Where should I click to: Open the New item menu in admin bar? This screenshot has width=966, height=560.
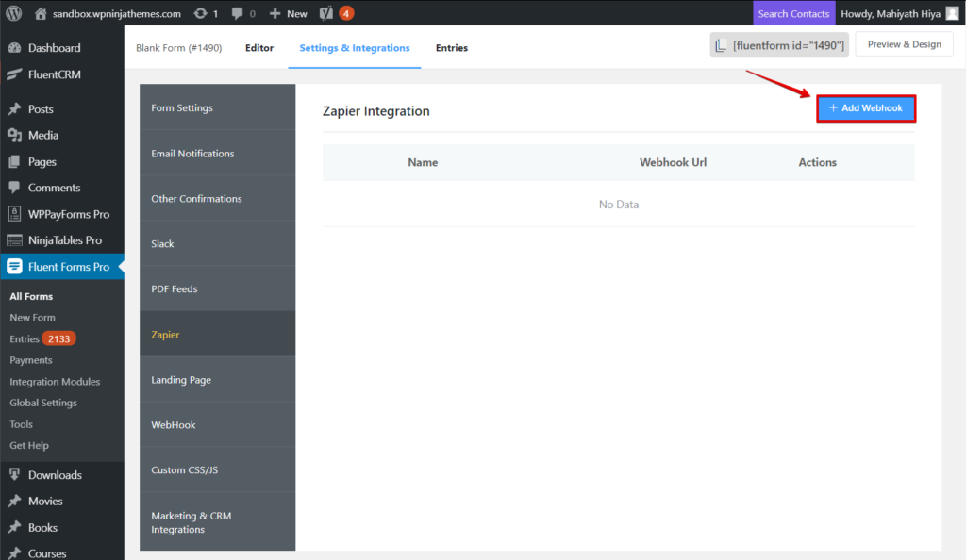click(x=287, y=13)
